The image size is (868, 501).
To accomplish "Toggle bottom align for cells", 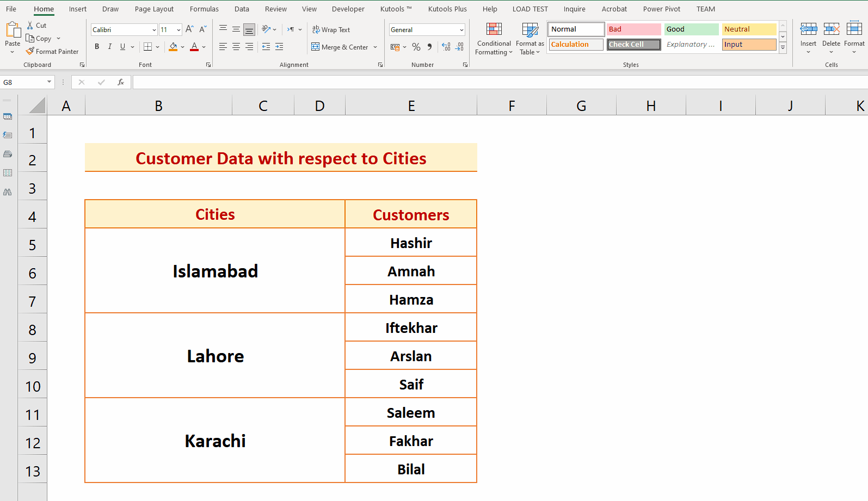I will point(249,29).
